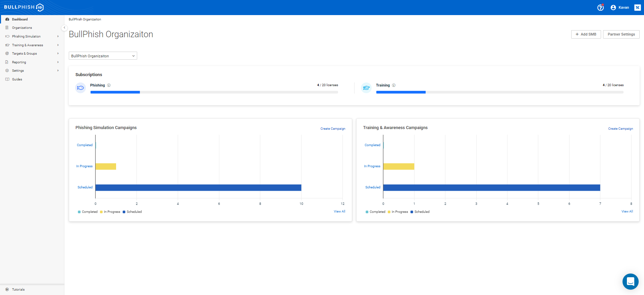
Task: Click the BullPhish ID logo
Action: [x=24, y=7]
